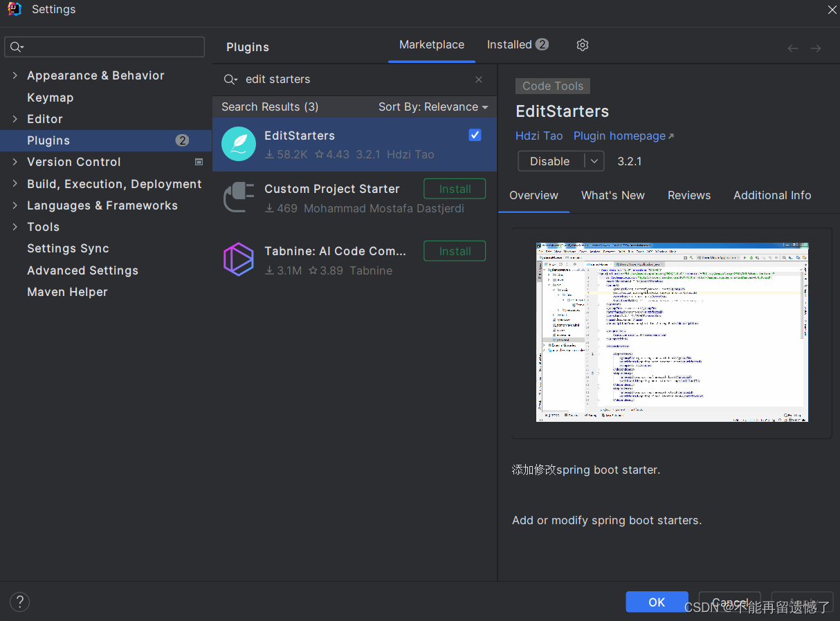The height and width of the screenshot is (621, 840).
Task: Click the EditStarters plugin leaf icon
Action: pyautogui.click(x=239, y=144)
